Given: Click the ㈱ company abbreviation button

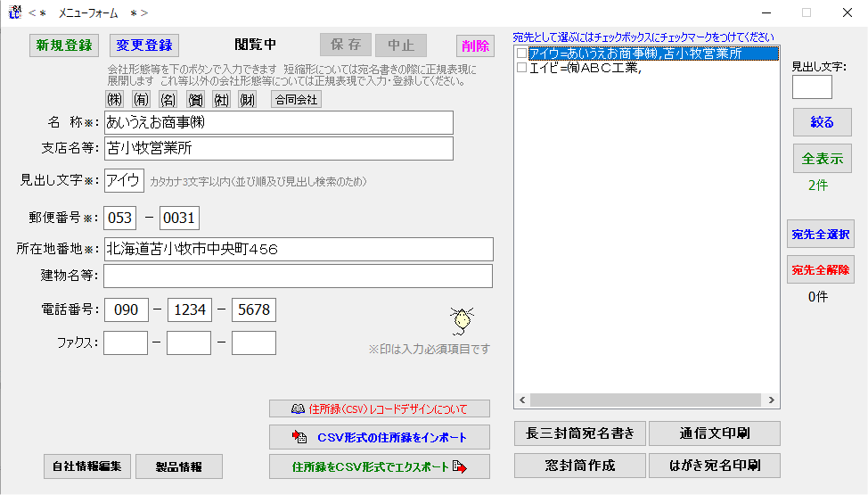Looking at the screenshot, I should [114, 99].
